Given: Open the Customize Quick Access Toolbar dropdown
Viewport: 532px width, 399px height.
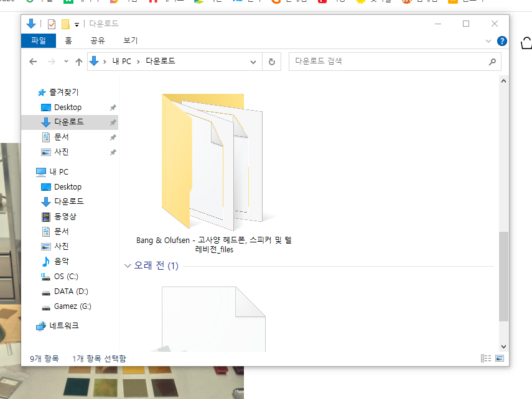Looking at the screenshot, I should [77, 24].
